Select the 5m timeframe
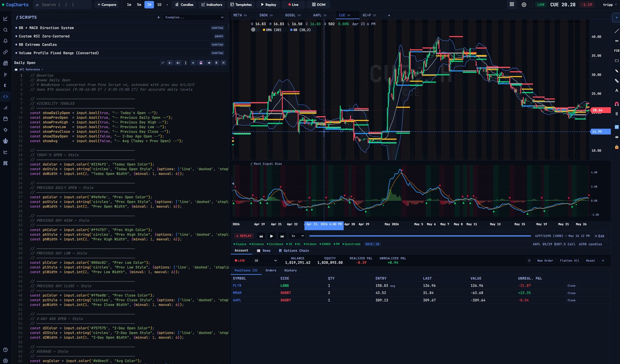The width and height of the screenshot is (620, 364). [x=139, y=5]
